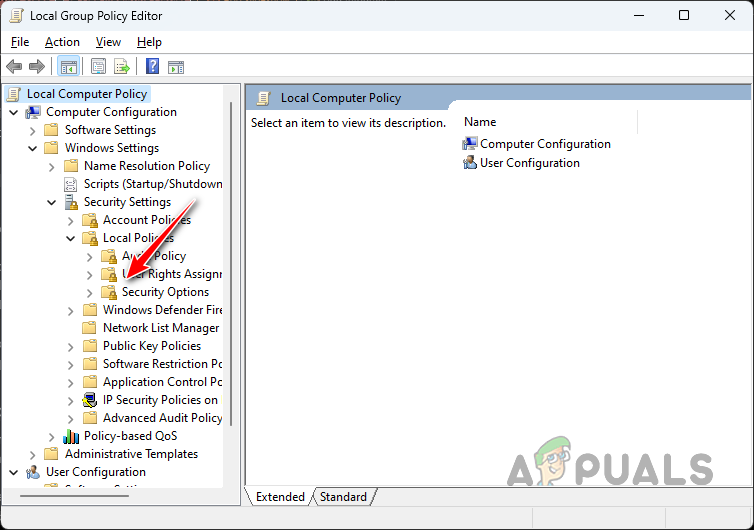Expand the Administrative Templates node
Viewport: 754px width, 530px height.
coord(32,454)
